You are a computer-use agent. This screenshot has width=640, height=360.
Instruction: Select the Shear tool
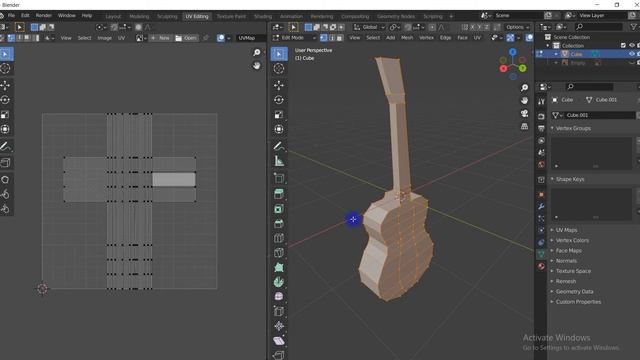pyautogui.click(x=279, y=341)
